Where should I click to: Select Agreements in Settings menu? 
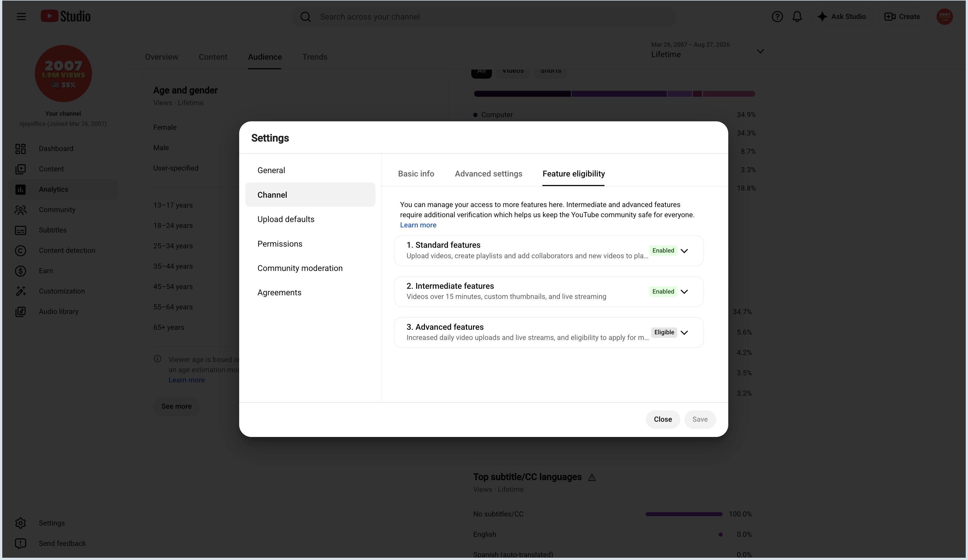pyautogui.click(x=310, y=292)
